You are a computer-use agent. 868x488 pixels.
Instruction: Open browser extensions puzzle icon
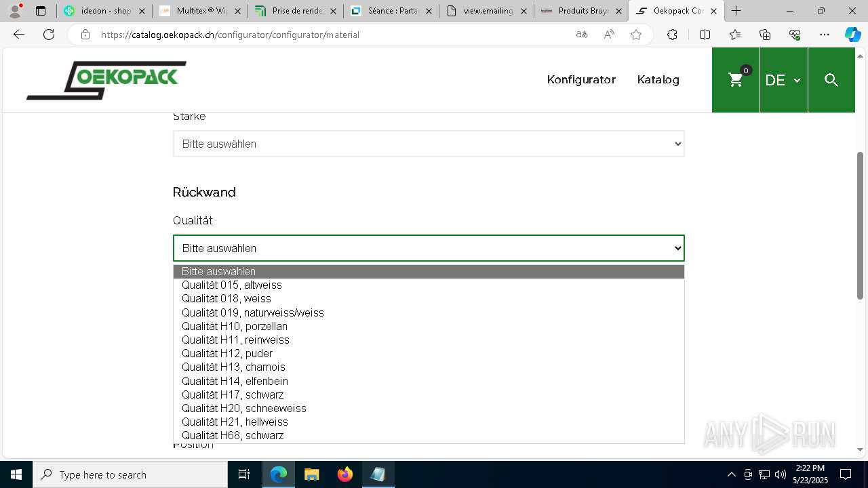672,35
